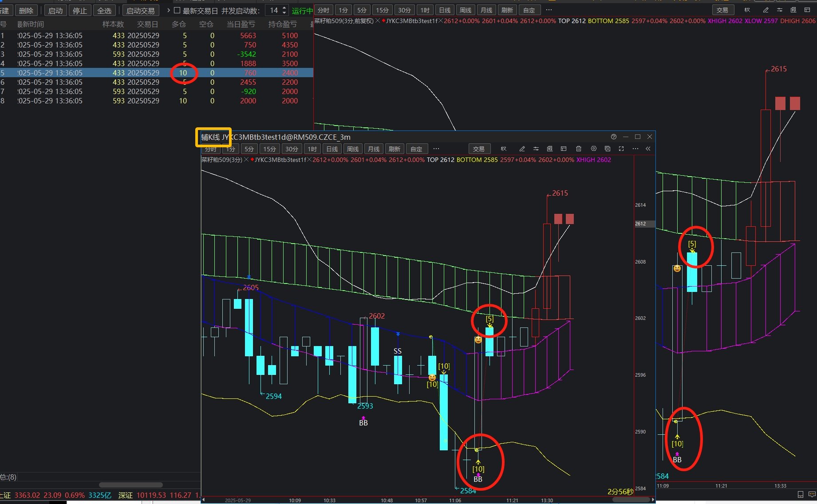817x504 pixels.
Task: Sort by 多仓 column header
Action: 178,24
